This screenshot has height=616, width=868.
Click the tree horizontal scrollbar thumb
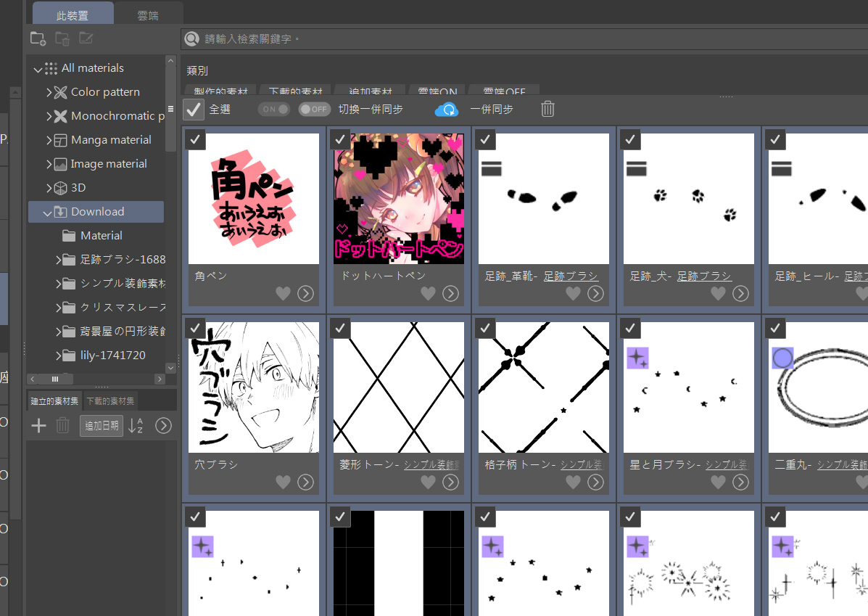click(55, 379)
